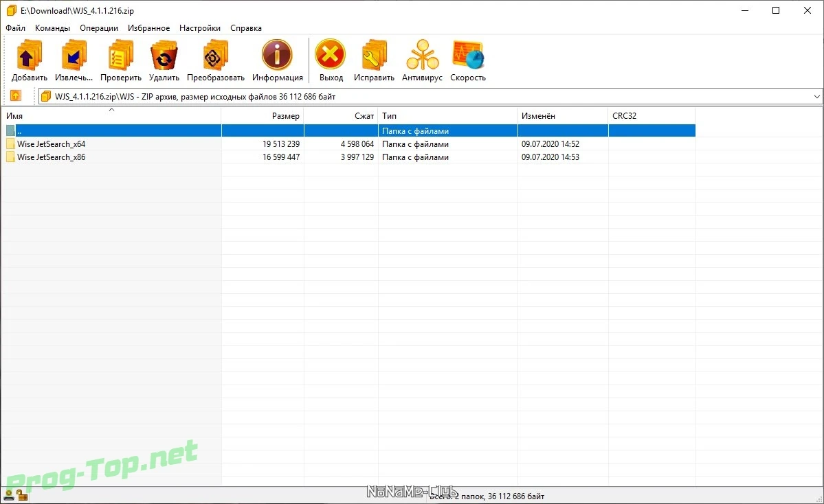Go up one level with the folder arrow icon
This screenshot has width=824, height=504.
(16, 95)
